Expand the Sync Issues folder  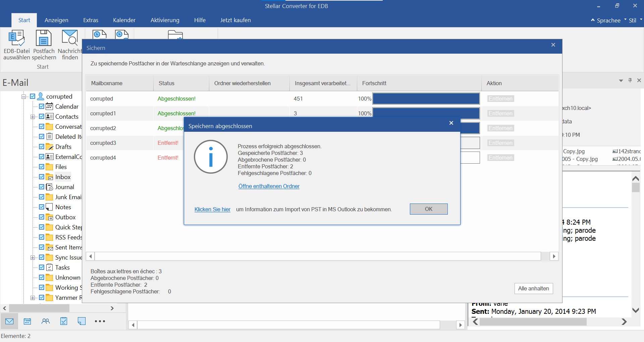(x=33, y=257)
